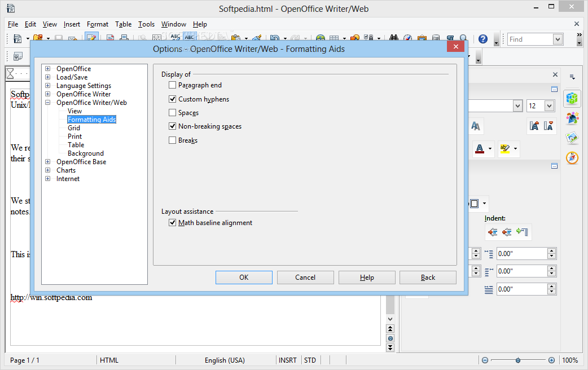The image size is (588, 370).
Task: Adjust the status bar zoom slider handle
Action: pos(518,360)
